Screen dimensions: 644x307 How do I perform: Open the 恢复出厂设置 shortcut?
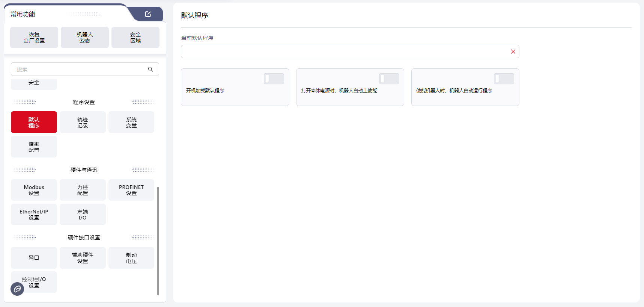[34, 38]
